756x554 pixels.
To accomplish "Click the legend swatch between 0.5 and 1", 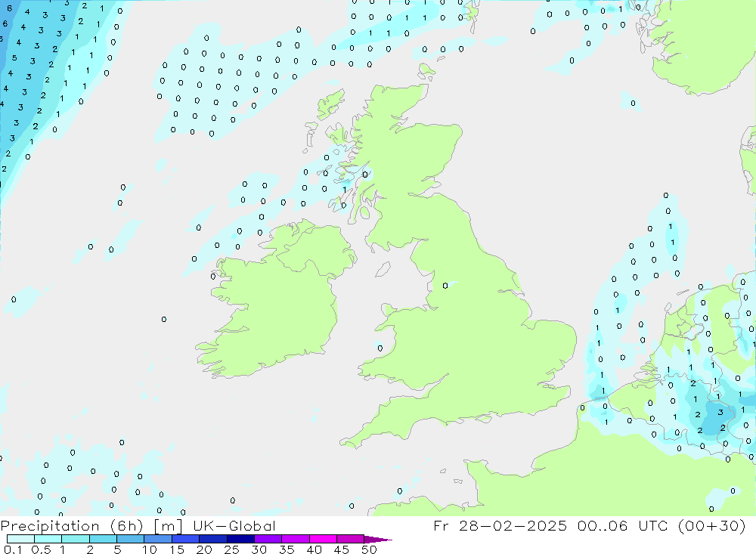I will (x=48, y=539).
